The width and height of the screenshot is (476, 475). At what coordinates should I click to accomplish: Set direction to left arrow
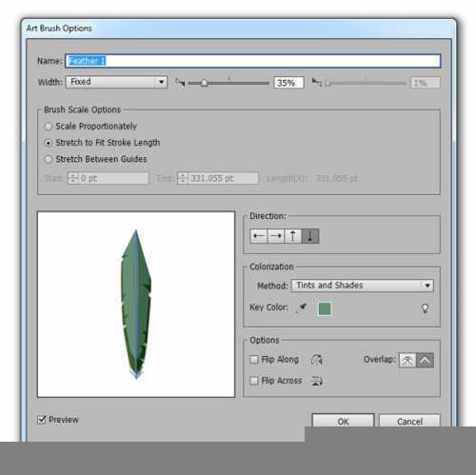[x=259, y=236]
